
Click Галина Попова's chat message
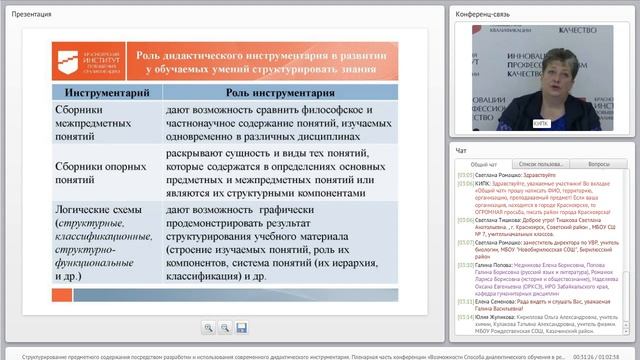point(539,279)
